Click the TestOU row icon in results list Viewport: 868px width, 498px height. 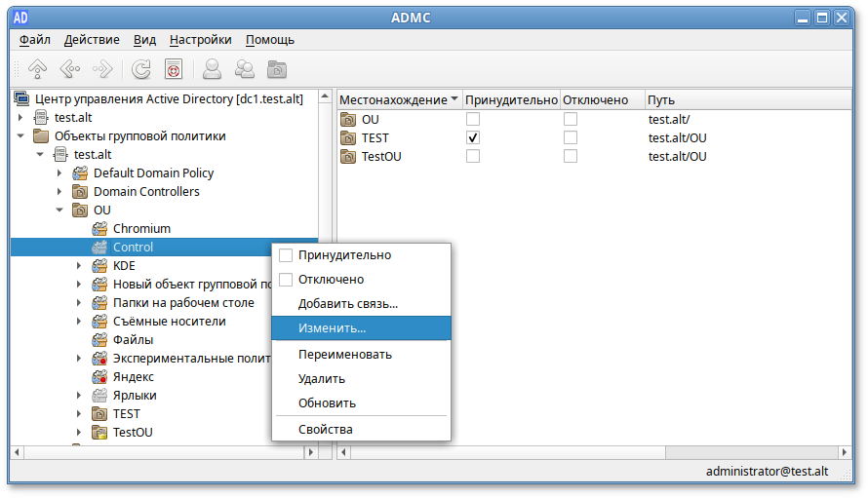point(348,157)
